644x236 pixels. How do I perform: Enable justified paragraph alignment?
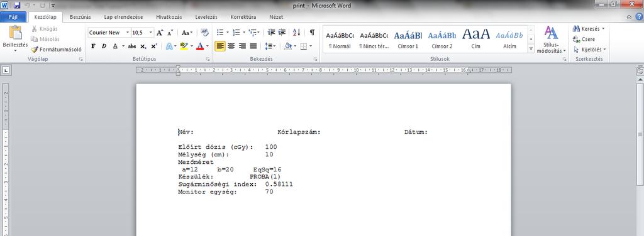[253, 46]
